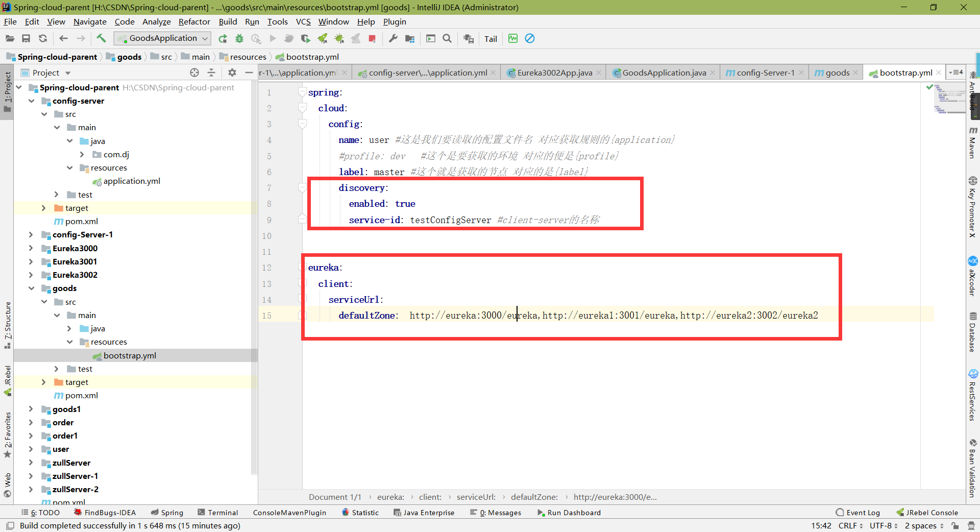
Task: Click the Synchronize refresh icon
Action: (43, 38)
